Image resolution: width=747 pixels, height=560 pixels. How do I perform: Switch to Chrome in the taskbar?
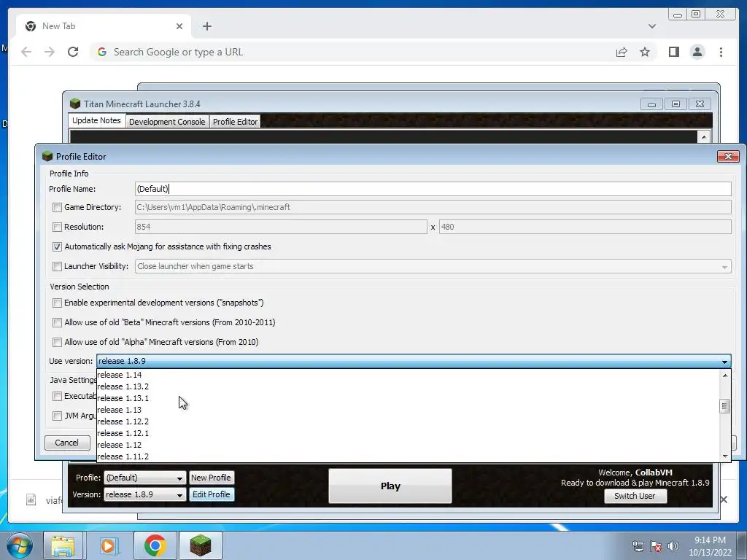point(155,545)
